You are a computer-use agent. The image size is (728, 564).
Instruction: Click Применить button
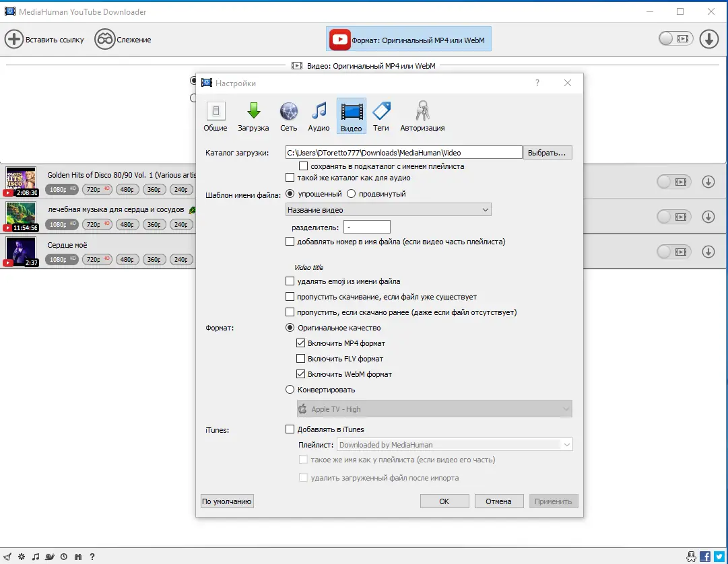click(554, 501)
